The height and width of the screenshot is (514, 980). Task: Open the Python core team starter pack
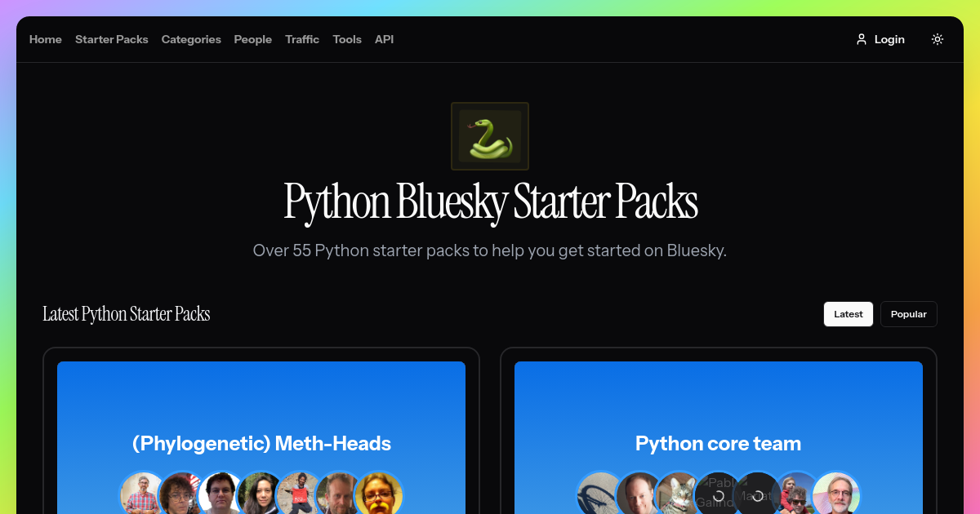point(718,443)
